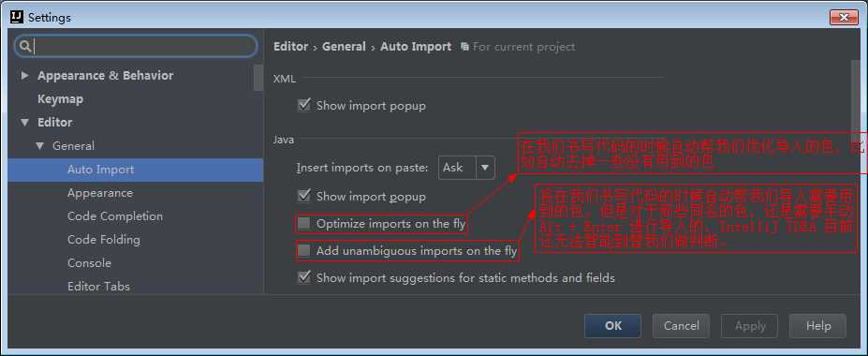The image size is (868, 356).
Task: Collapse the General subtree arrow
Action: (x=39, y=145)
